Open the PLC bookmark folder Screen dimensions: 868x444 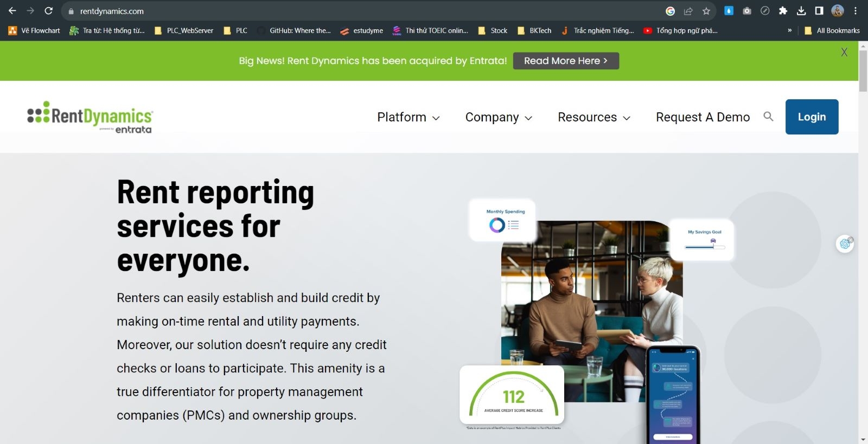[235, 31]
